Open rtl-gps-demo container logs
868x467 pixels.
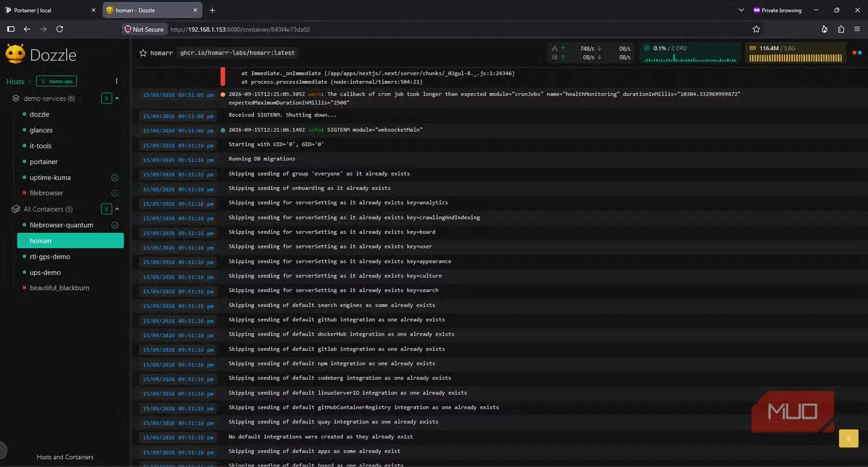[x=50, y=257]
